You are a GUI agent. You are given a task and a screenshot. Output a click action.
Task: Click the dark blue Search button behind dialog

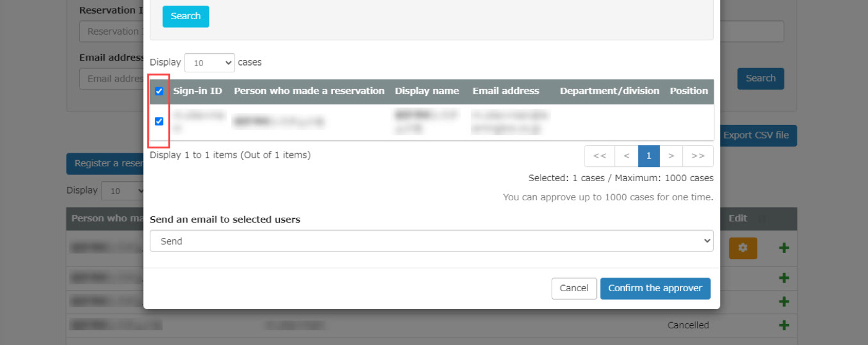pyautogui.click(x=760, y=79)
